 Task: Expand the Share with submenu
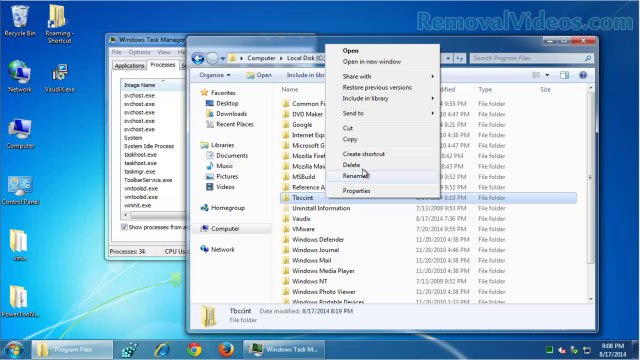(383, 76)
